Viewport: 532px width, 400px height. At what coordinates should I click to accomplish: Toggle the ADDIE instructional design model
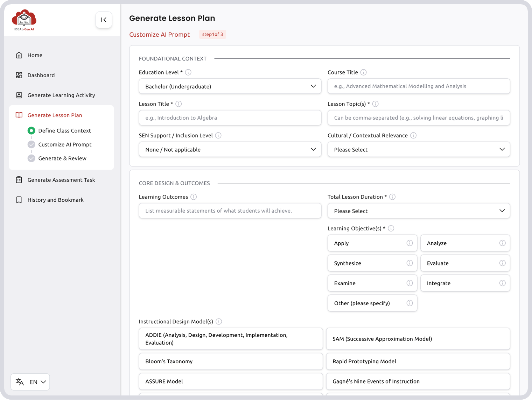click(231, 338)
